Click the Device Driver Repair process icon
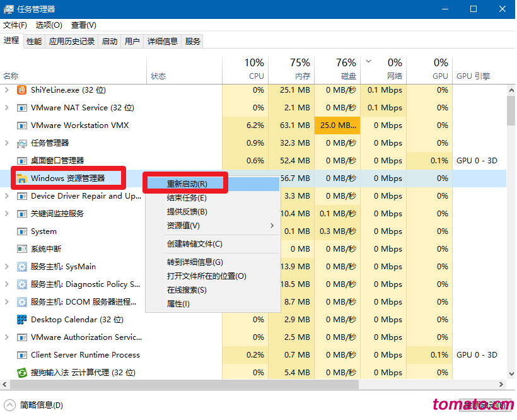This screenshot has height=420, width=517. (x=22, y=196)
